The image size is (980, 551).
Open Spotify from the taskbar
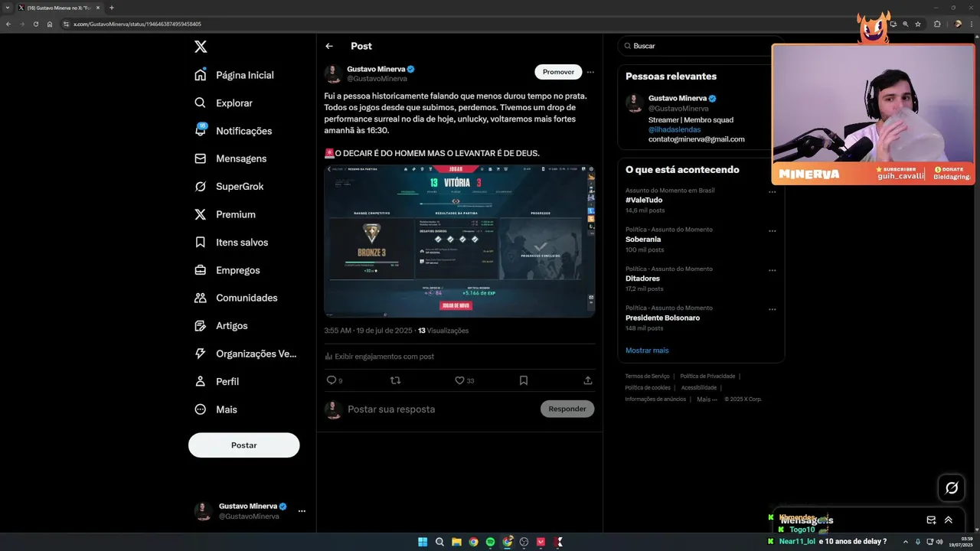tap(491, 542)
